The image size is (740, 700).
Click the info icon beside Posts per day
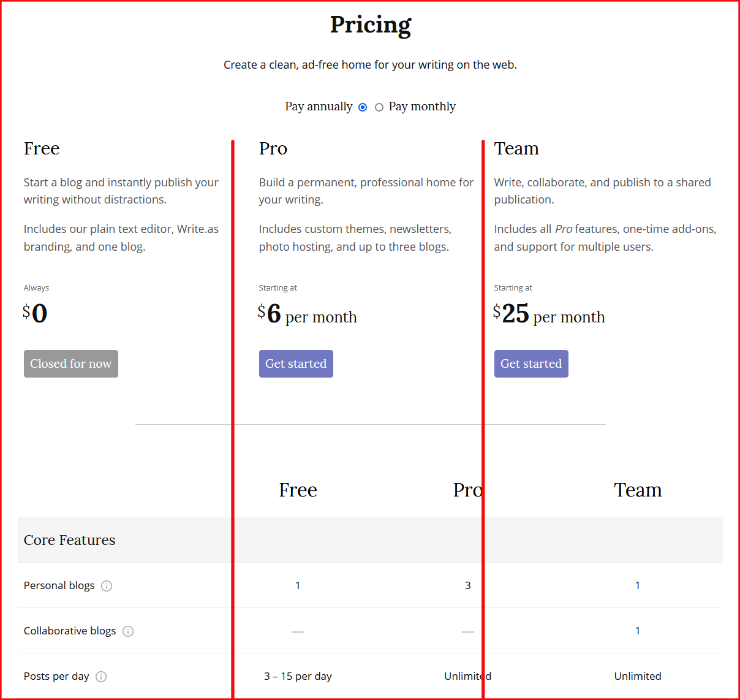101,677
